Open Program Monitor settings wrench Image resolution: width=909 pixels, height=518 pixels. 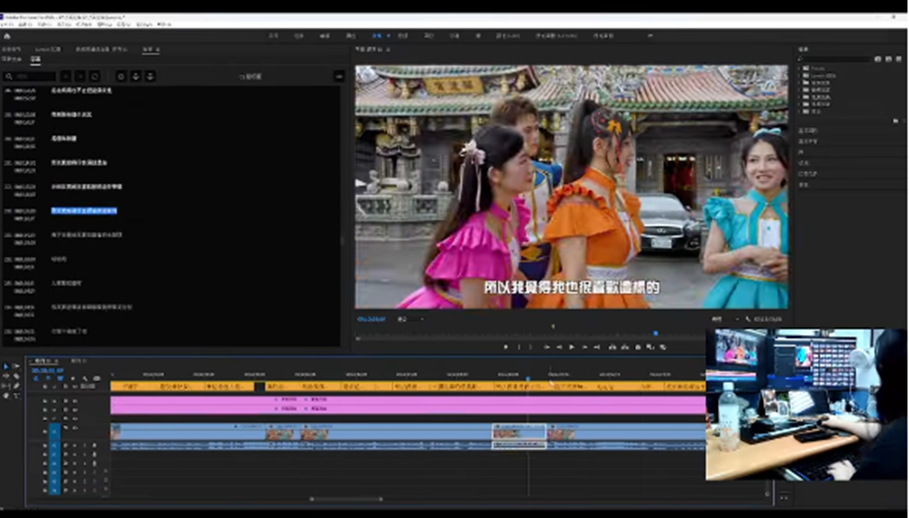click(x=747, y=319)
